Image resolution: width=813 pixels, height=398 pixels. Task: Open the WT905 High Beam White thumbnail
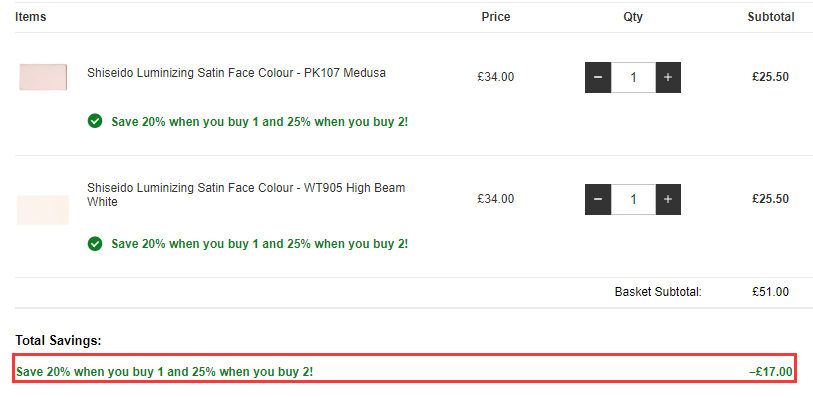[43, 210]
